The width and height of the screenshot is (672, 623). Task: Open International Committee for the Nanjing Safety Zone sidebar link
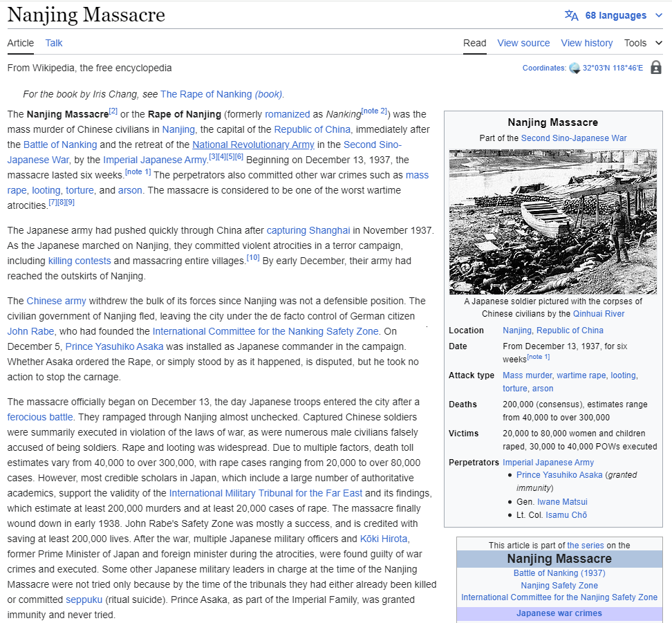point(559,597)
